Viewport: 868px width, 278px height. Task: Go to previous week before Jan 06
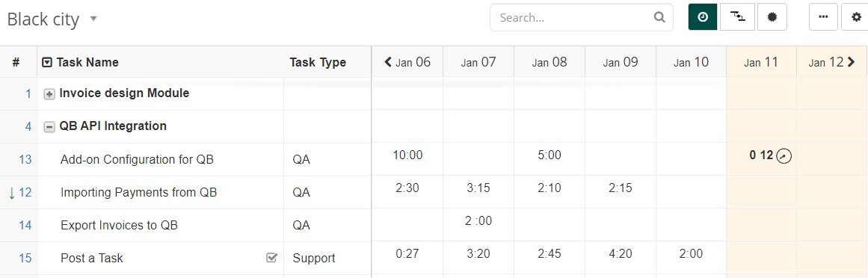(388, 62)
